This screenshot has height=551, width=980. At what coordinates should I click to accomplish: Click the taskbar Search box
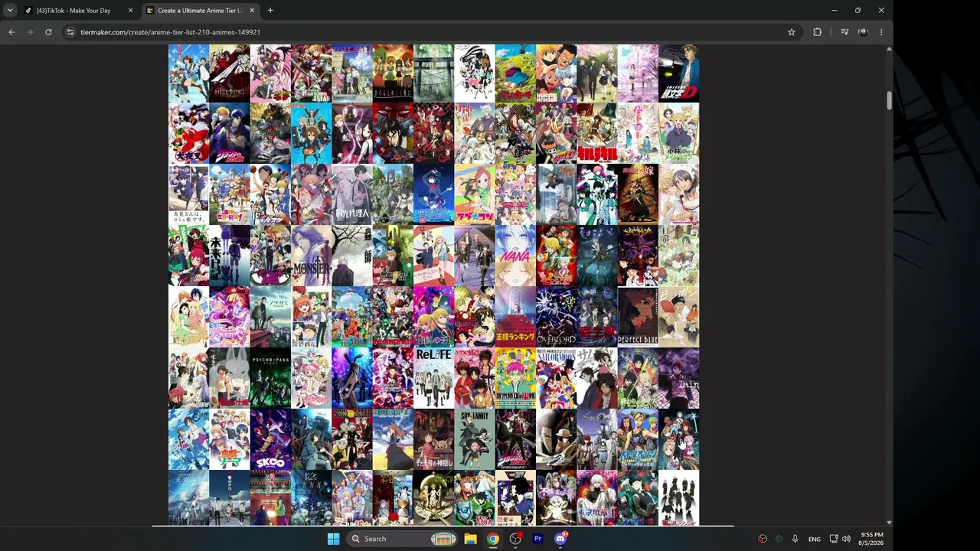pos(403,539)
